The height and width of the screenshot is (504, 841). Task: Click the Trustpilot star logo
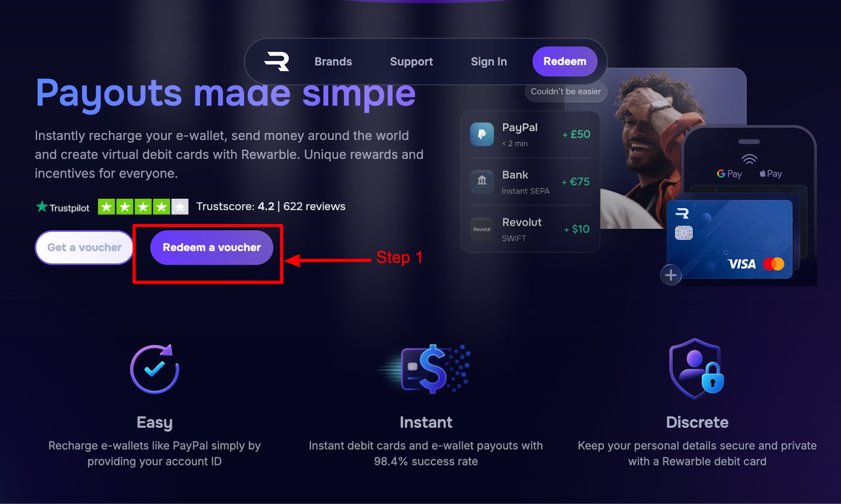pos(63,207)
